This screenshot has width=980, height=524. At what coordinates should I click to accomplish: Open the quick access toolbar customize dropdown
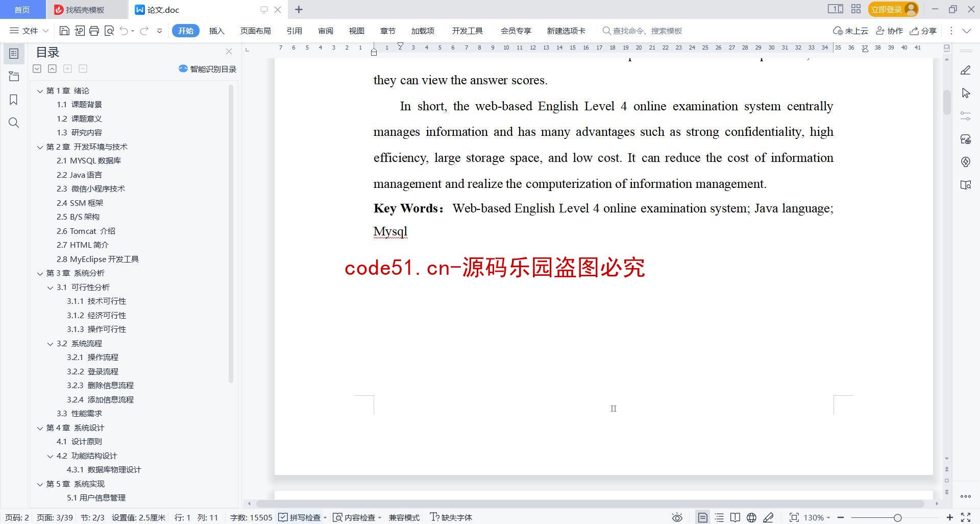coord(159,31)
